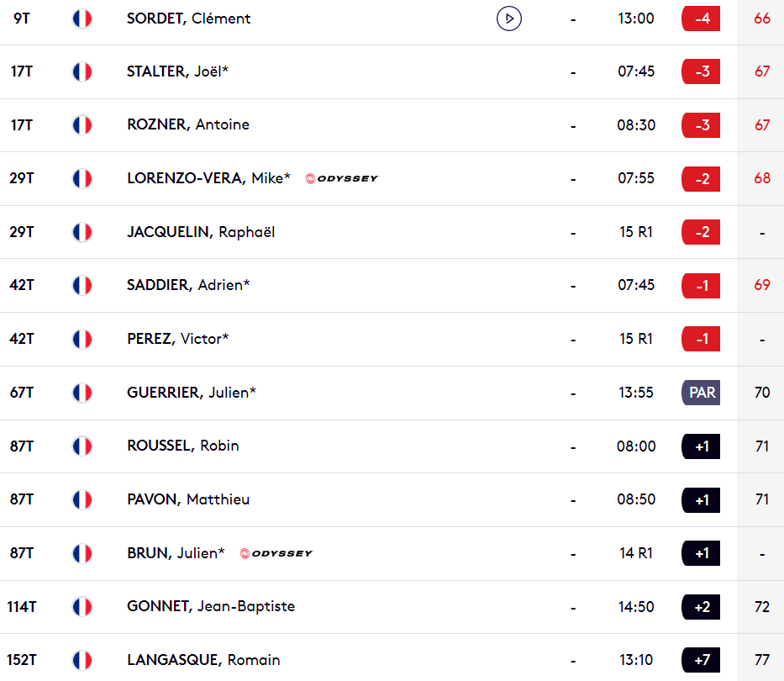Click the French flag next to Stalter

(82, 71)
